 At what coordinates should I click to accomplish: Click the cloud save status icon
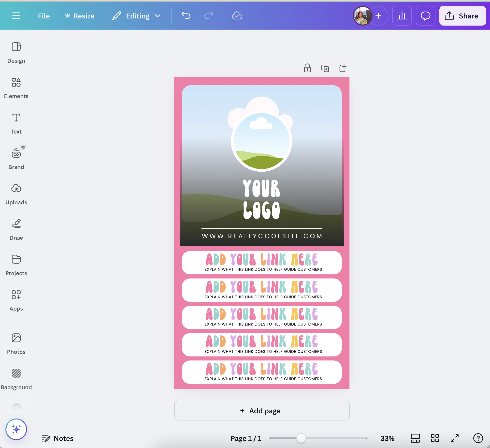237,16
